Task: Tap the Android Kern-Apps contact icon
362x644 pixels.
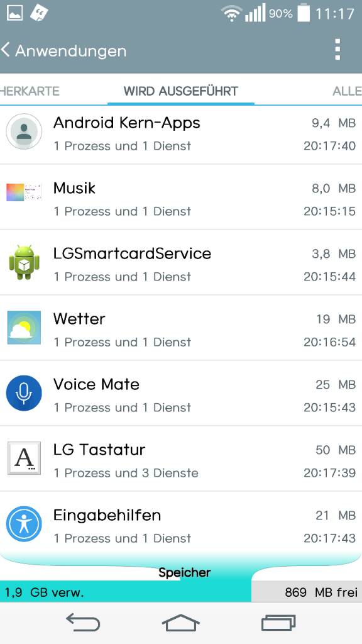Action: [24, 131]
